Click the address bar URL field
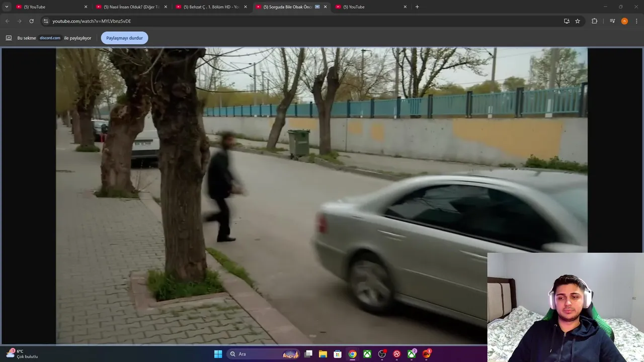Screen dimensions: 644x362 tap(302, 21)
